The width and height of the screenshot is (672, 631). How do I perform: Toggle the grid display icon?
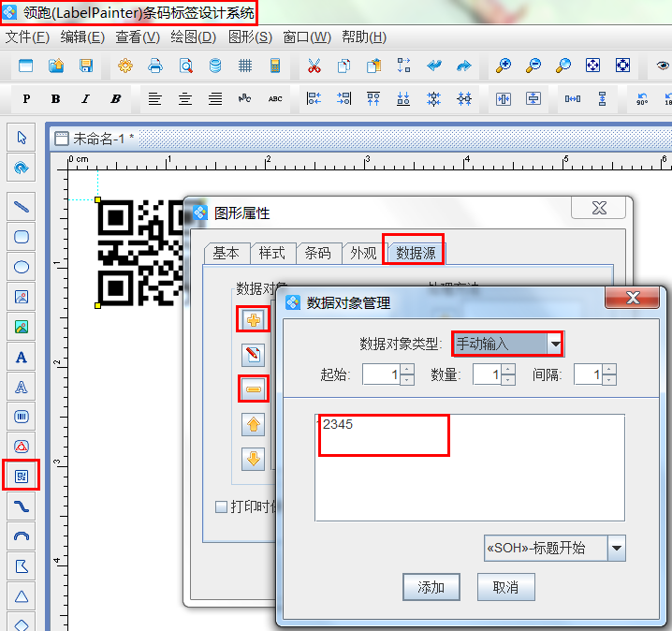point(245,66)
